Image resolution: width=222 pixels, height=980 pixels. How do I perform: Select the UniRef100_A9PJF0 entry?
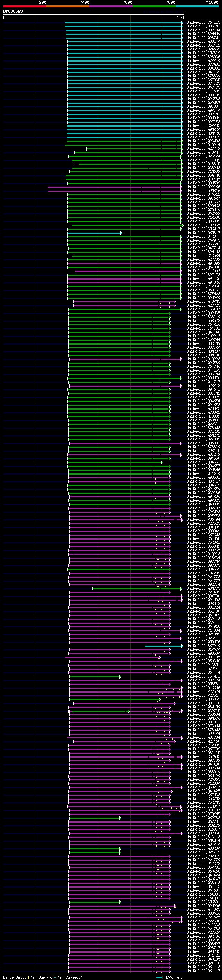tap(203, 110)
